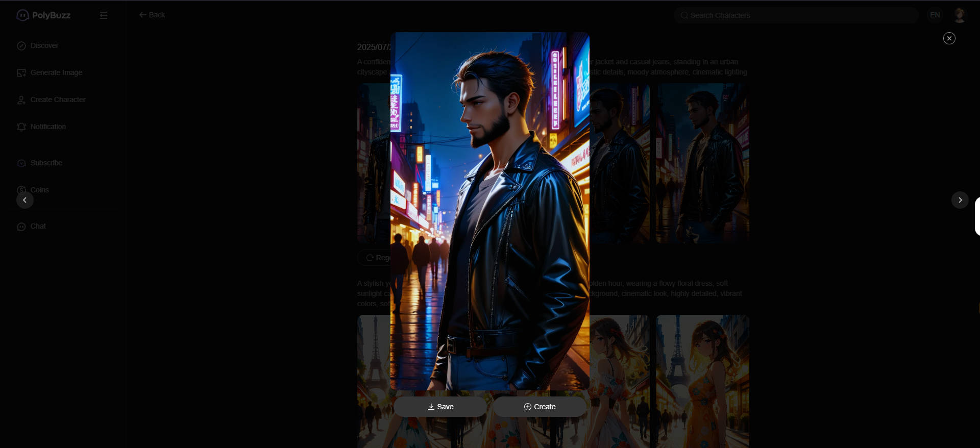980x448 pixels.
Task: Open the EN language selector
Action: [x=935, y=15]
